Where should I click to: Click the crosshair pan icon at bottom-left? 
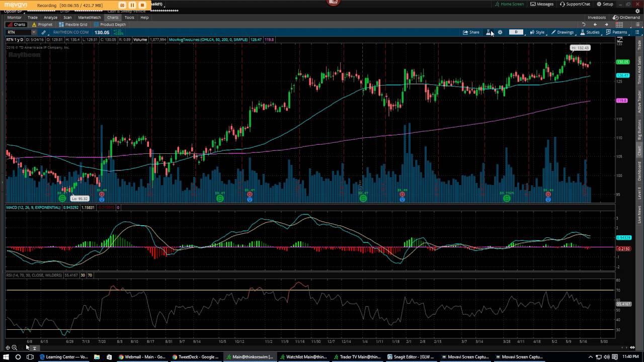(x=8, y=347)
